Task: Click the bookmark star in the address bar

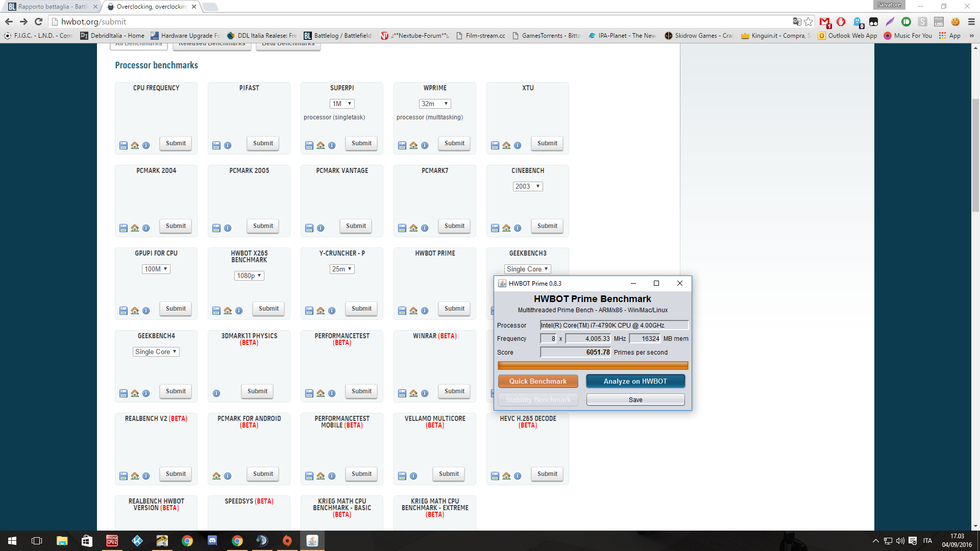Action: [x=808, y=21]
